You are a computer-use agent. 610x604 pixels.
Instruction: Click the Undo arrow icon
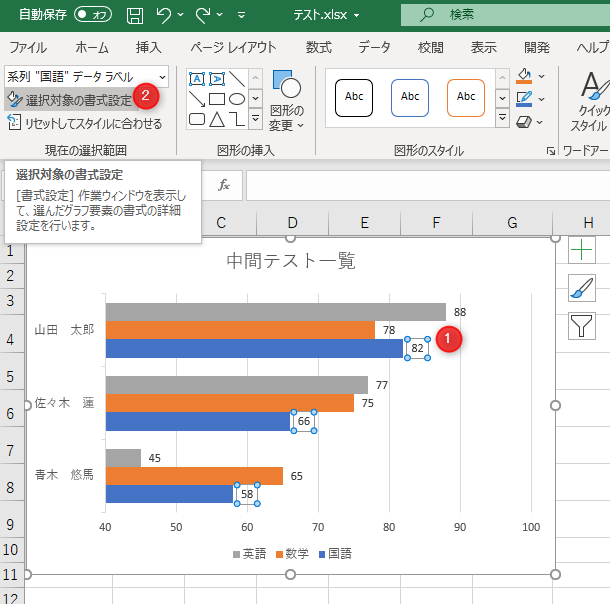coord(165,15)
